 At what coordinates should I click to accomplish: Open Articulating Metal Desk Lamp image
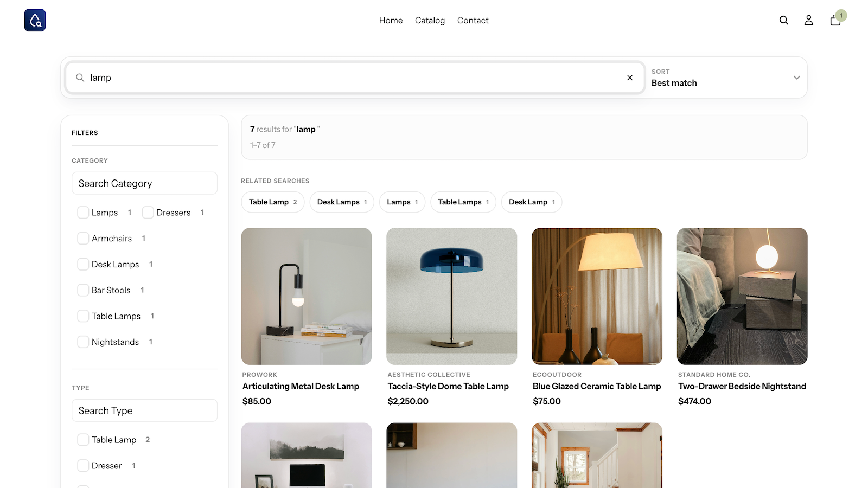[x=307, y=296]
